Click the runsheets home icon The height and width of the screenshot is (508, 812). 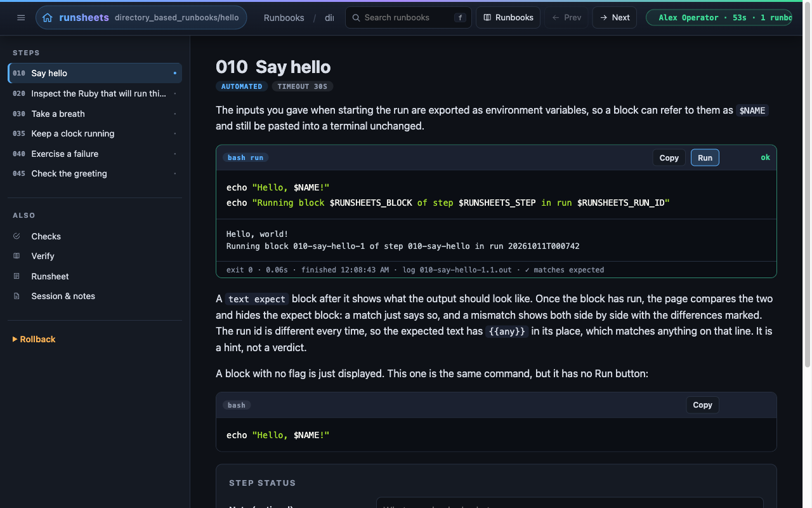[x=47, y=18]
